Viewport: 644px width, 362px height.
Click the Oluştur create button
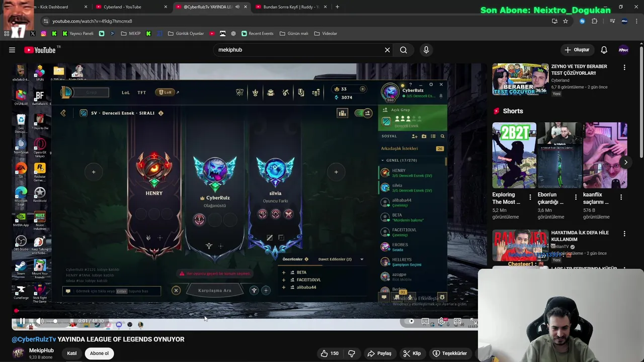click(x=577, y=50)
